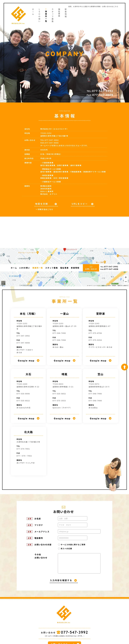The width and height of the screenshot is (129, 644).
Task: Click the footer telephone icon
Action: [x=58, y=633]
